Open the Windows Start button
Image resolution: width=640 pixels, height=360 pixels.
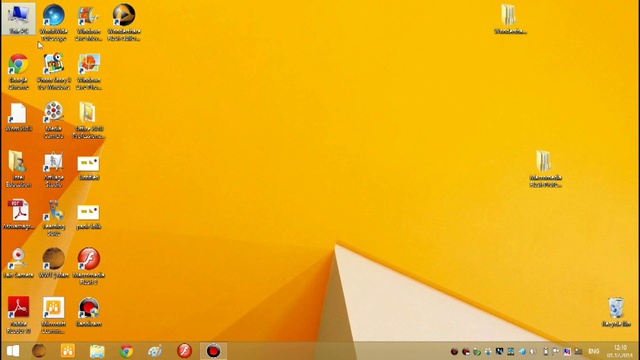[13, 351]
